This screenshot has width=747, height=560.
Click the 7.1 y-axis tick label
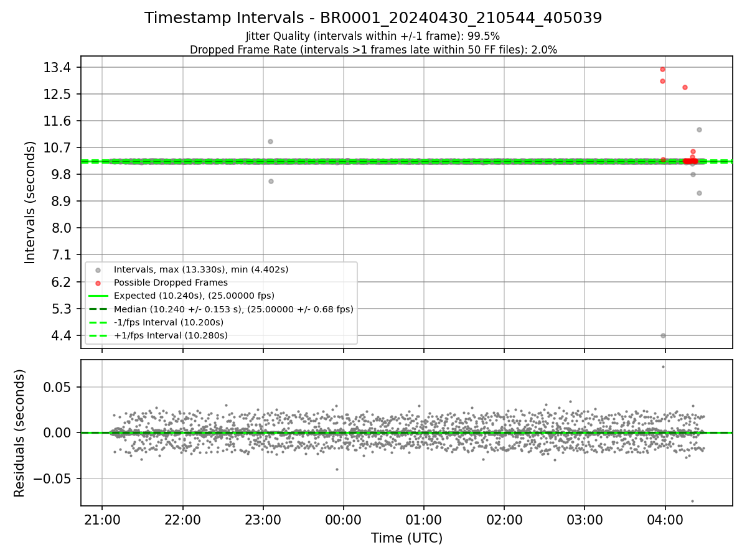tap(61, 254)
